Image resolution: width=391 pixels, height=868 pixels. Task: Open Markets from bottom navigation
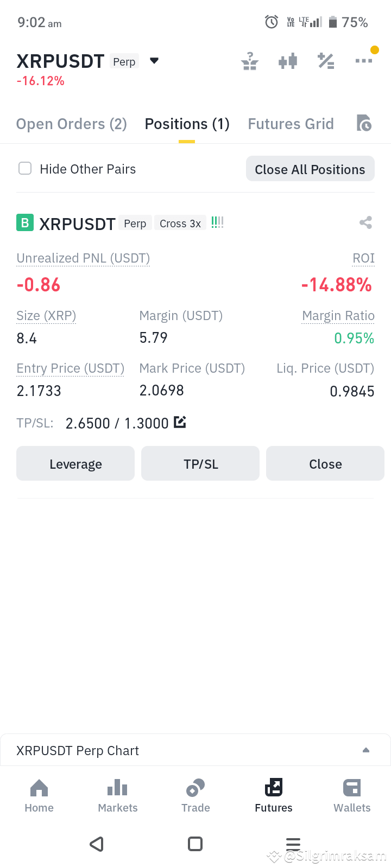pyautogui.click(x=118, y=795)
